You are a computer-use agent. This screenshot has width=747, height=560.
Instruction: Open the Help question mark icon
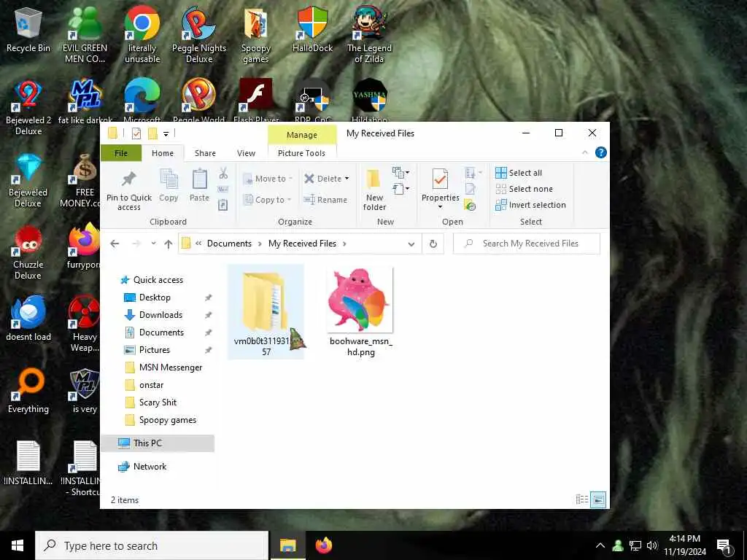pos(601,152)
